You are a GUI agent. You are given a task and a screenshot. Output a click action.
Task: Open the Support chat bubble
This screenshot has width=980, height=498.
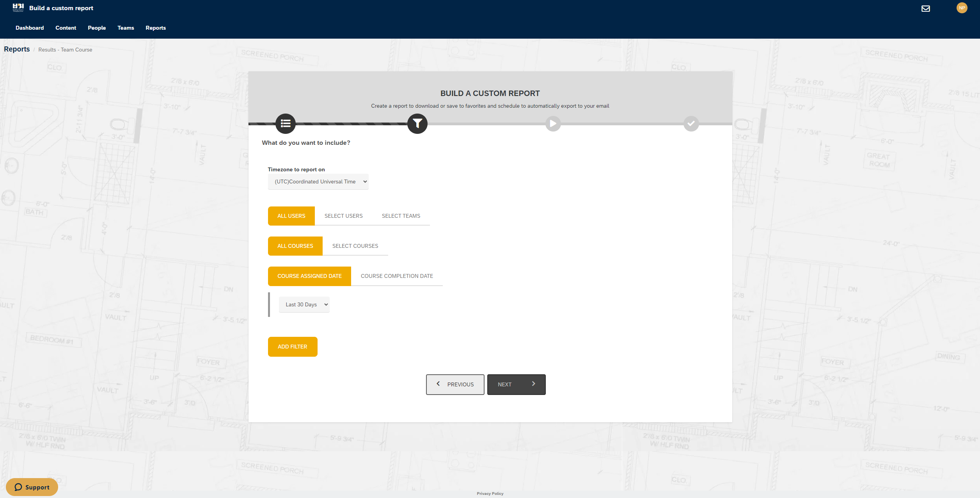[32, 487]
